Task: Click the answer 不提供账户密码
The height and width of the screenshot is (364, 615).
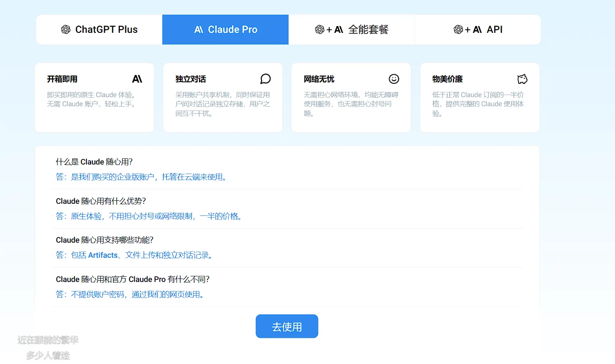Action: coord(131,294)
